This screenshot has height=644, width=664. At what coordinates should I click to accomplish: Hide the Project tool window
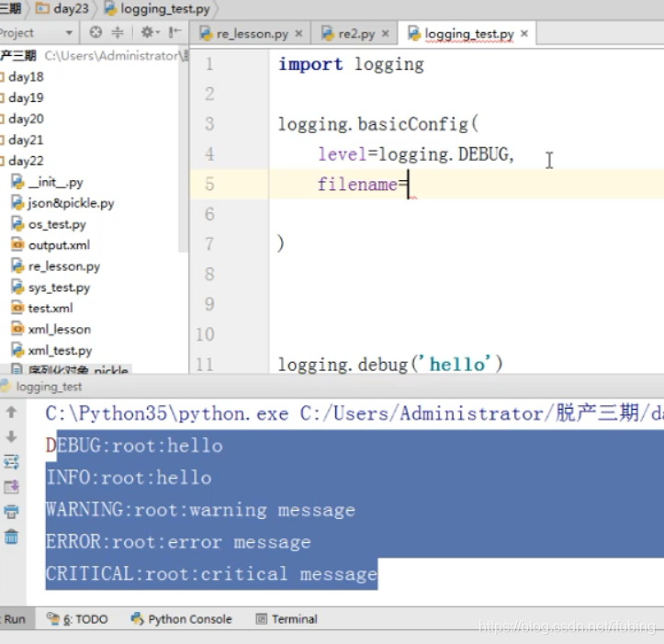[x=174, y=32]
